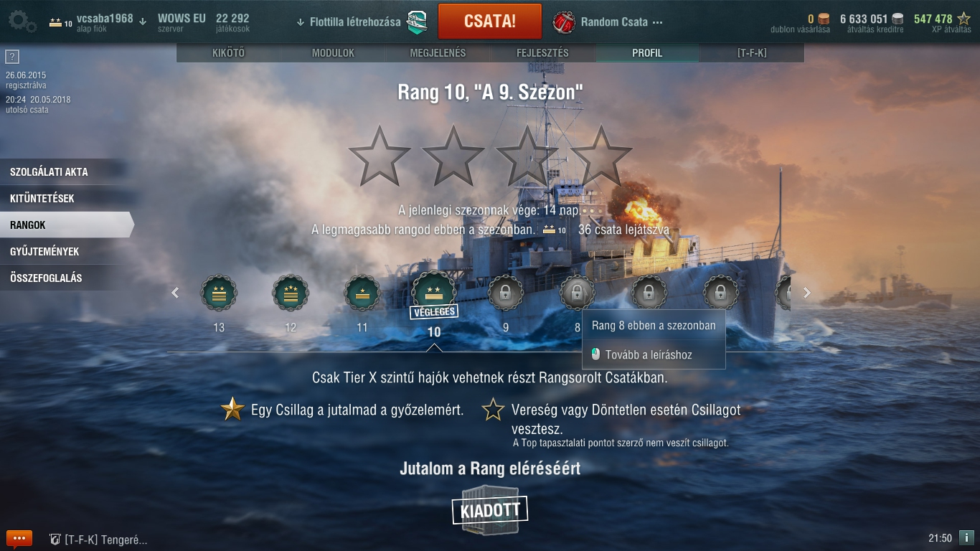Expand the vcsaba1968 account dropdown arrow
The width and height of the screenshot is (980, 551).
pos(143,22)
